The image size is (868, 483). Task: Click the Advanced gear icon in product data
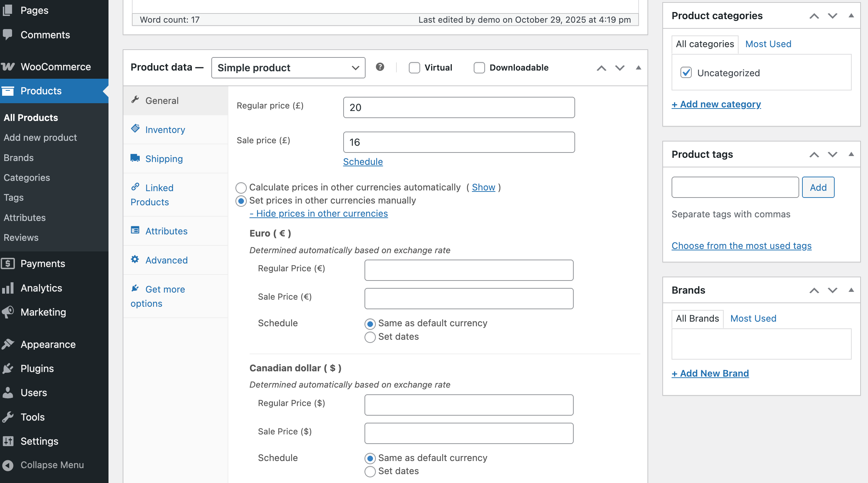(x=135, y=260)
